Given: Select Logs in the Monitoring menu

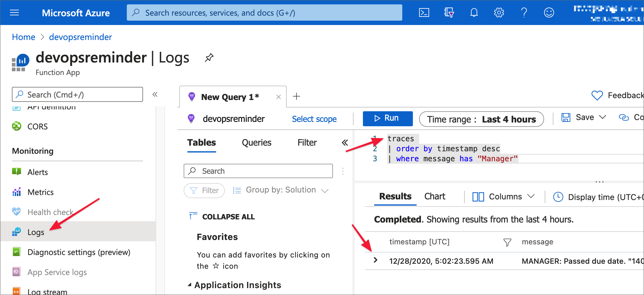Looking at the screenshot, I should pyautogui.click(x=78, y=232).
